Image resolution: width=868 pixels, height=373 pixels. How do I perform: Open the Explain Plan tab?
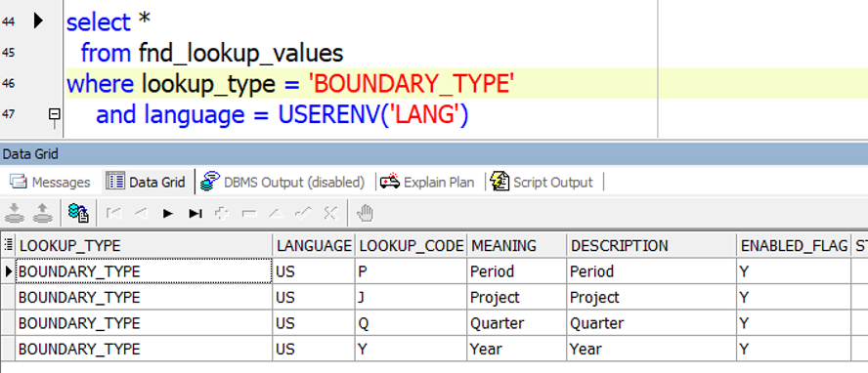[x=427, y=182]
